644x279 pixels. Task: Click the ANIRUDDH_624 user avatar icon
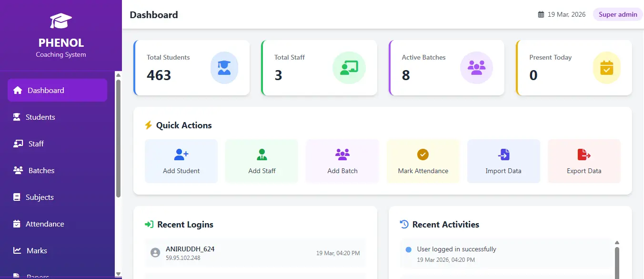tap(155, 253)
